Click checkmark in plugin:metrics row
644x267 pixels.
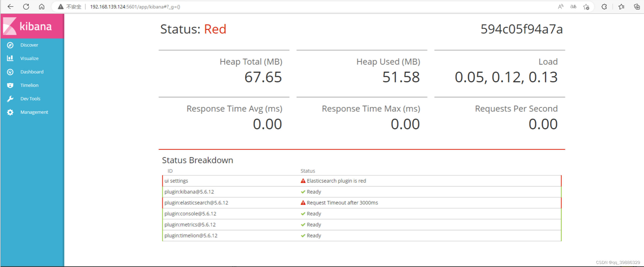[x=303, y=225]
